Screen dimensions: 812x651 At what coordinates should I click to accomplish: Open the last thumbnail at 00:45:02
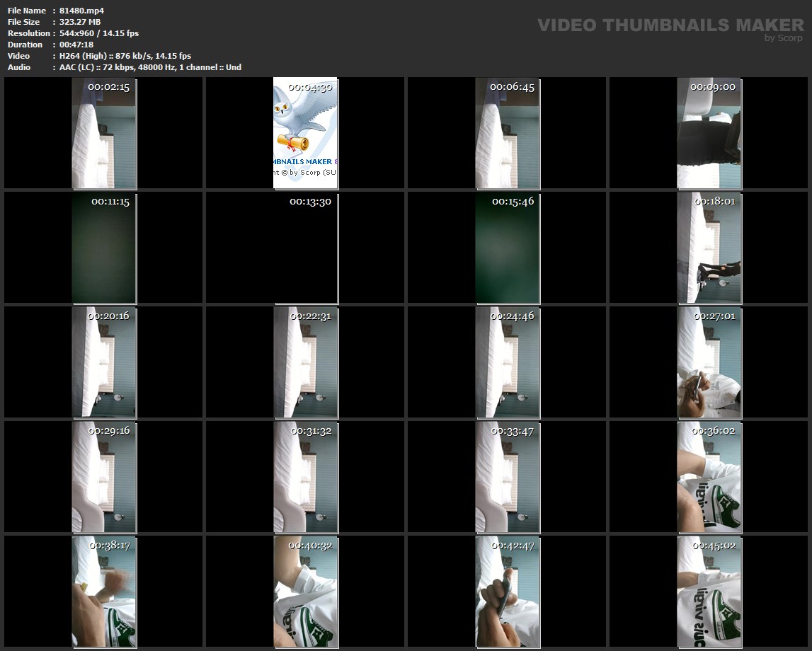(x=709, y=592)
